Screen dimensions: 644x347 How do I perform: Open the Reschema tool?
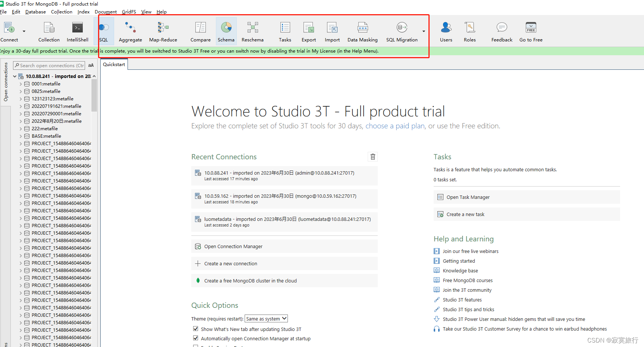pos(252,32)
